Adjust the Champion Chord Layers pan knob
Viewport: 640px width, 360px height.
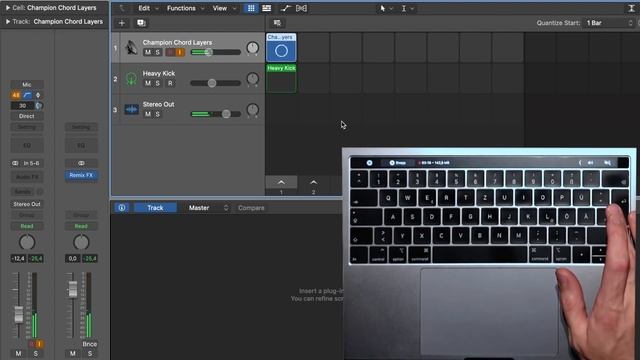[253, 48]
